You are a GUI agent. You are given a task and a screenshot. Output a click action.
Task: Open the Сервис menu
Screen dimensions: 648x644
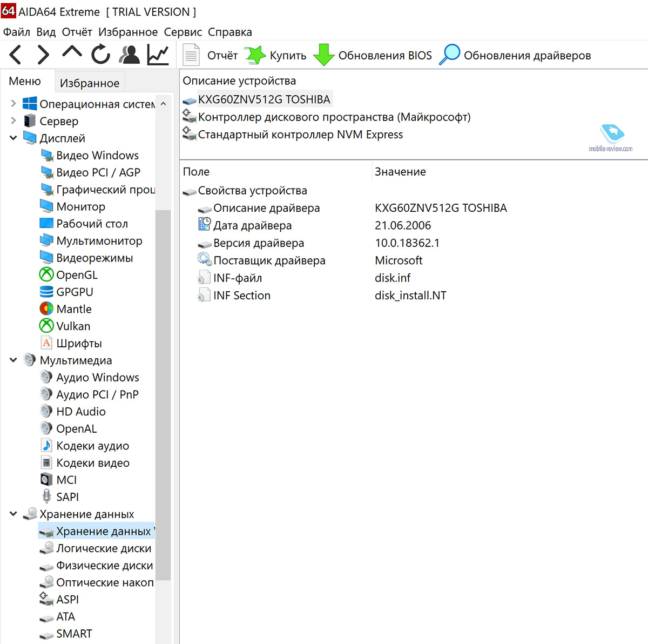coord(183,32)
